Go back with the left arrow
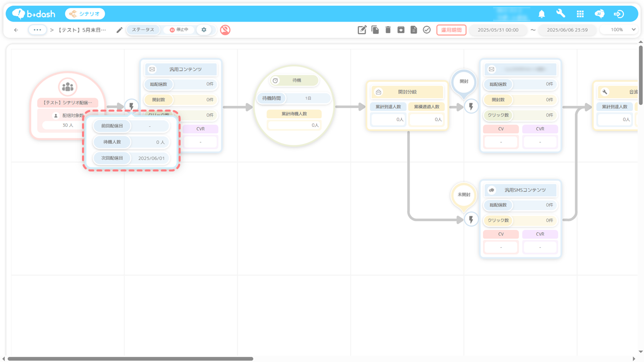The height and width of the screenshot is (362, 644). (16, 30)
